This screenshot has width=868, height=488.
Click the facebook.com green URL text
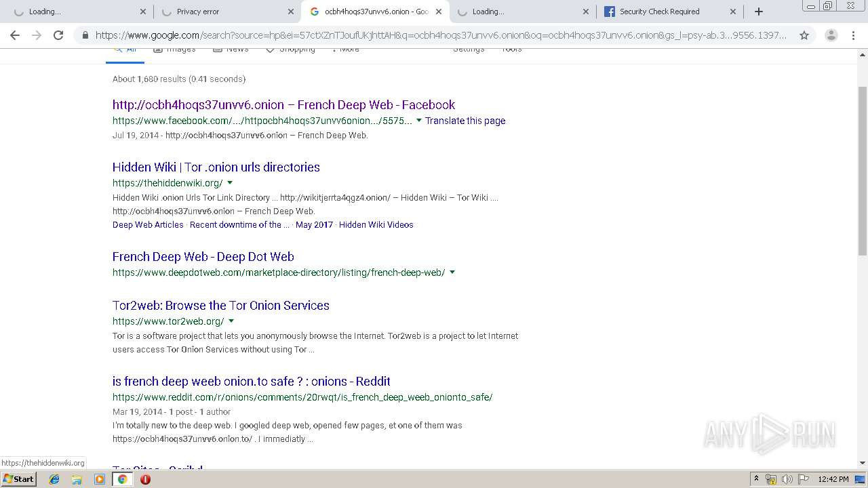point(262,121)
